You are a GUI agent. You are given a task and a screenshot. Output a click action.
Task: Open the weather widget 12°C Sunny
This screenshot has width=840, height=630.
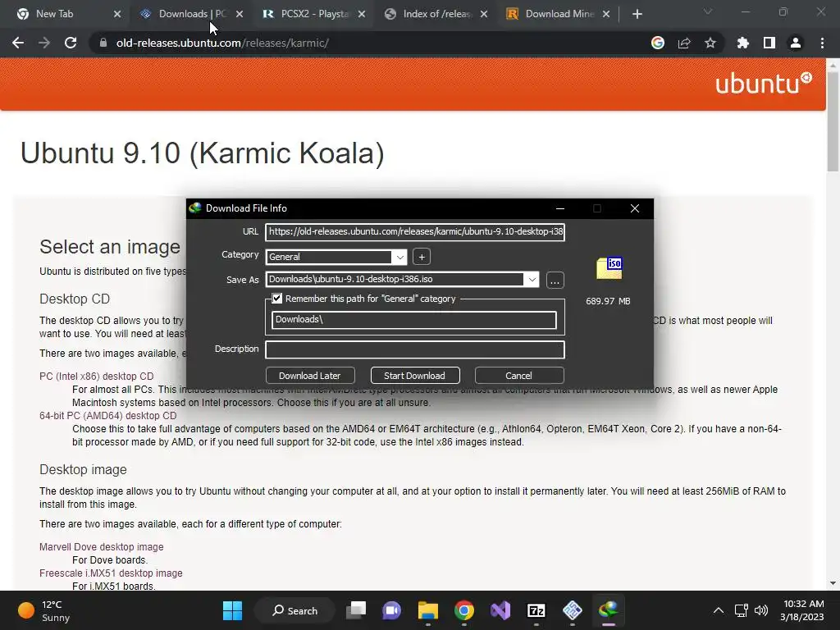click(44, 610)
